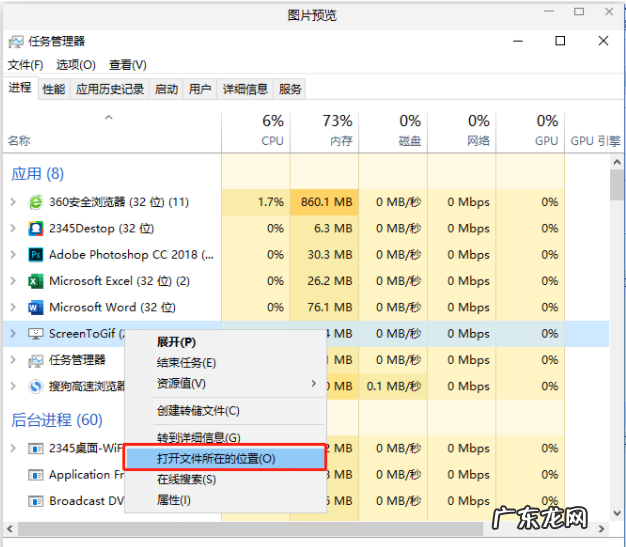
Task: Open the 文件(F) menu
Action: coord(26,65)
